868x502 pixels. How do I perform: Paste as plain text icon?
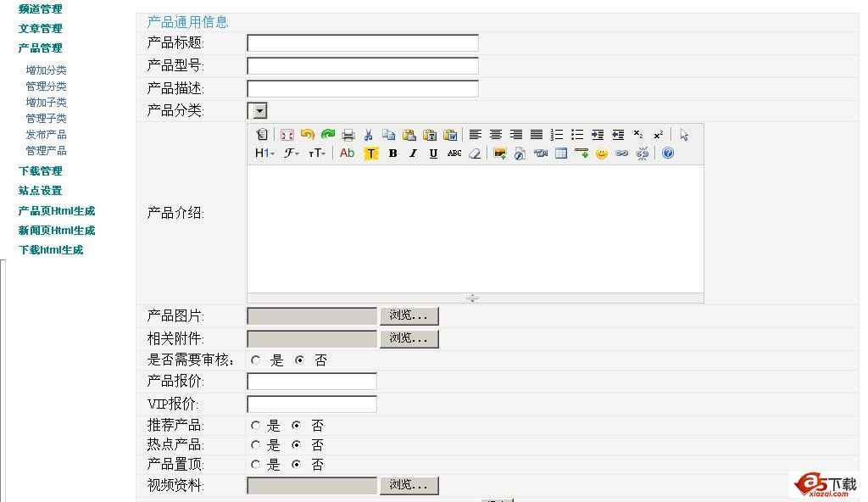click(x=430, y=135)
